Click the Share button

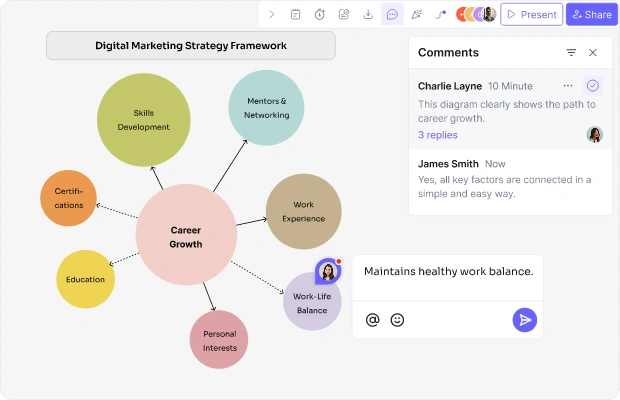click(592, 15)
